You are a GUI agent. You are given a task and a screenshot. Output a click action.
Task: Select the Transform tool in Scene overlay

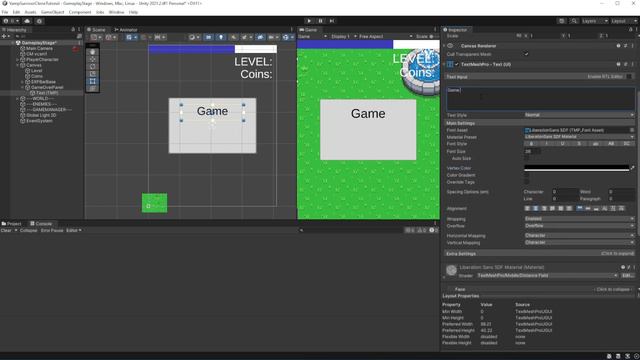click(x=93, y=89)
